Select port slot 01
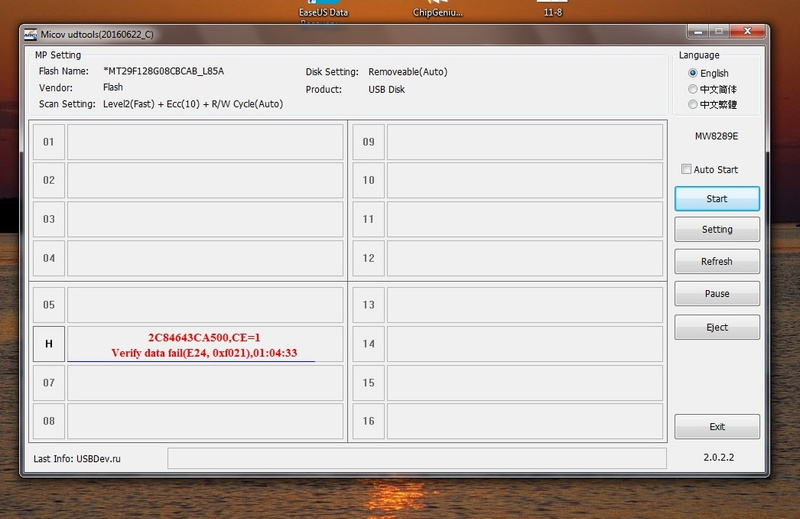 pyautogui.click(x=49, y=142)
